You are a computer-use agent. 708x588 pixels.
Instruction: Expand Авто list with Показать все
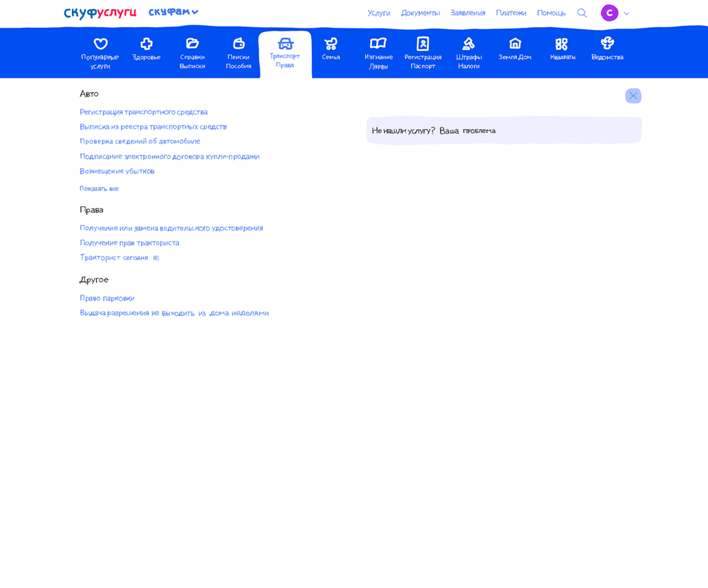[99, 189]
